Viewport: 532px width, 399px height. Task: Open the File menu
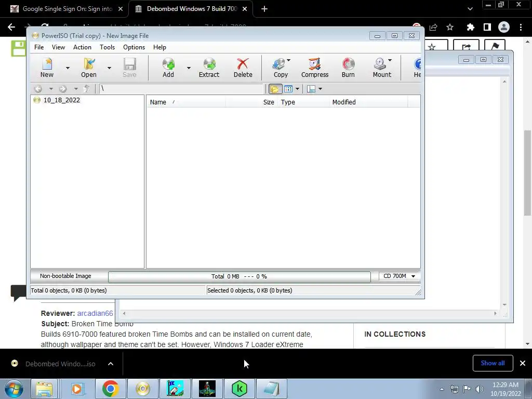click(x=39, y=47)
